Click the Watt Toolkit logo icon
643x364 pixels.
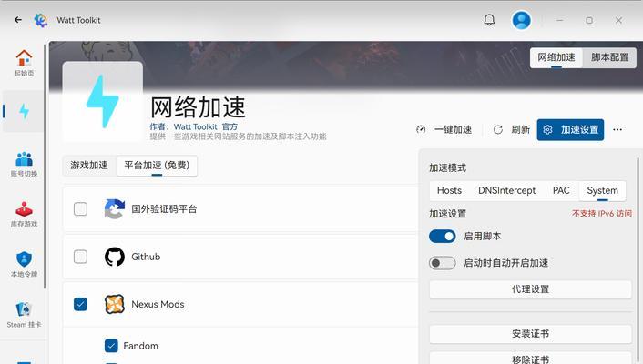pos(41,20)
